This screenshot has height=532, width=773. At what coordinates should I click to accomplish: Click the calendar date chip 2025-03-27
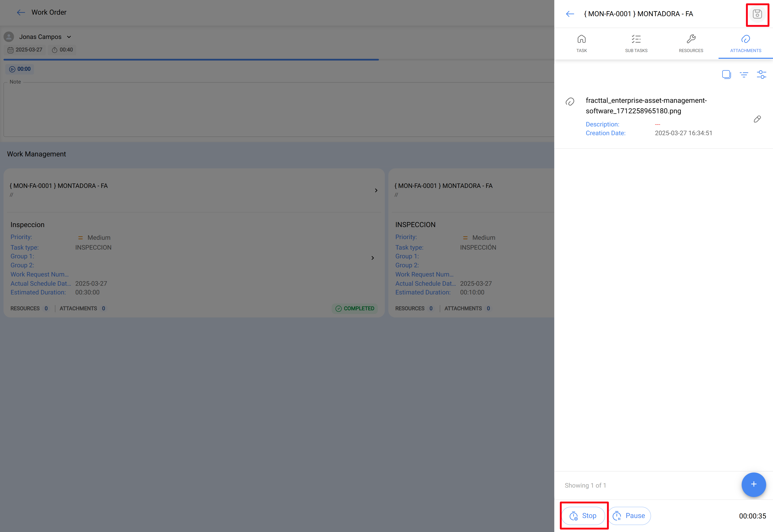click(25, 50)
